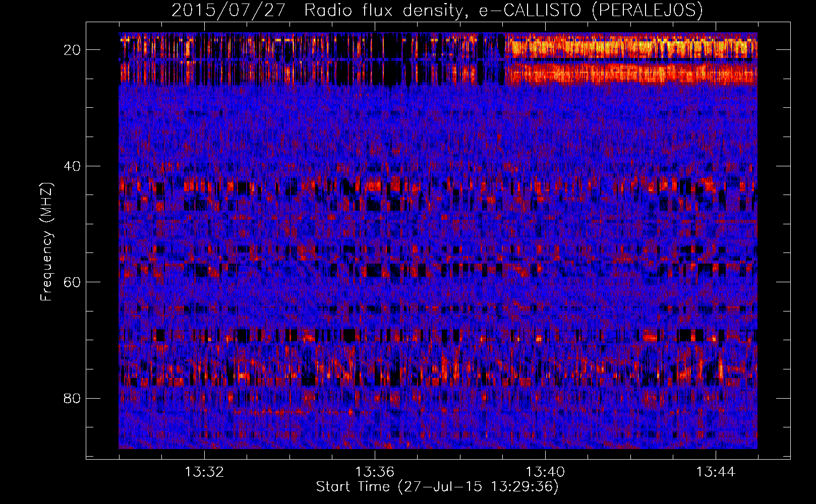Click the plot title "Radio flux density, e-CALLISTO (PERALEJOS)"
Screen dimensions: 816x504
[503, 10]
